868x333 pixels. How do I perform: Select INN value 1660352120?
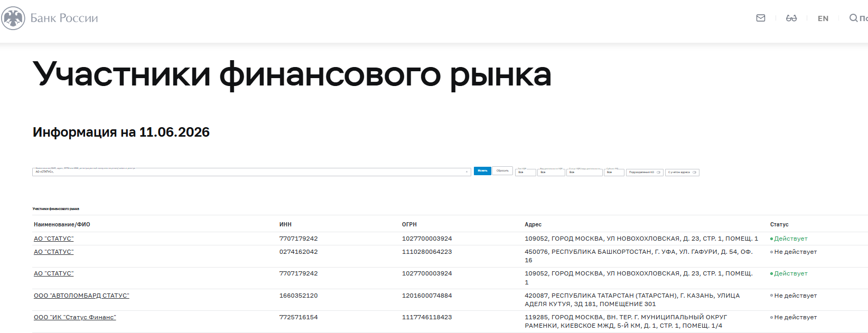click(x=298, y=296)
